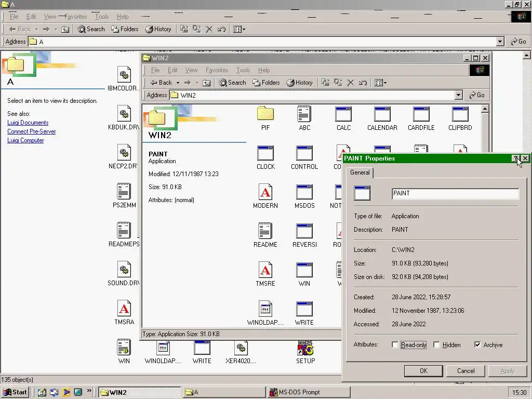
Task: Open Favorites menu in WIN2 window
Action: [x=217, y=70]
